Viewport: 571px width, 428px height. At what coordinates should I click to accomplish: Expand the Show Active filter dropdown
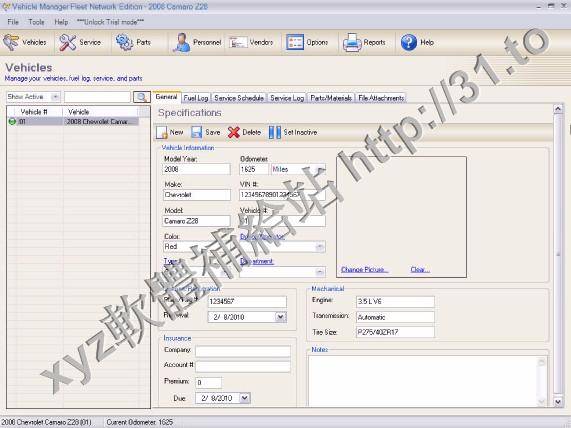pyautogui.click(x=55, y=97)
